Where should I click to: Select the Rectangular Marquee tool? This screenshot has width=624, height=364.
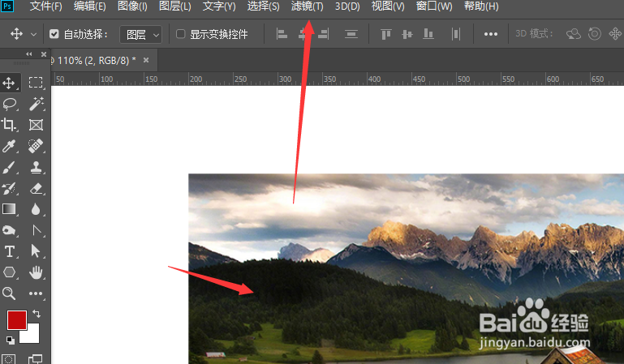(x=36, y=83)
